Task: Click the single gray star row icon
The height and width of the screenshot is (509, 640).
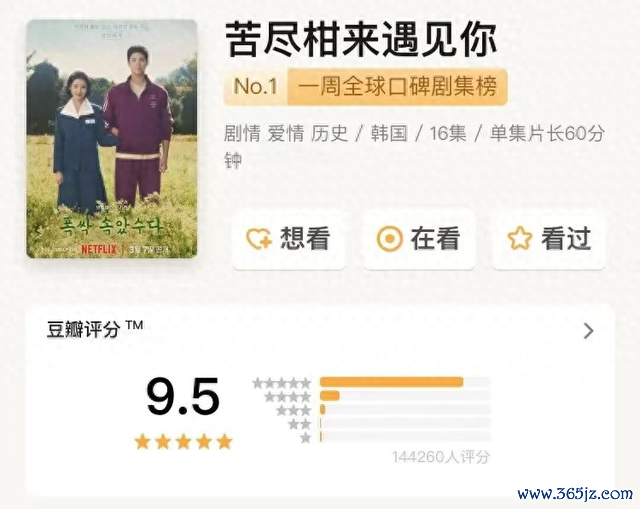Action: [305, 438]
